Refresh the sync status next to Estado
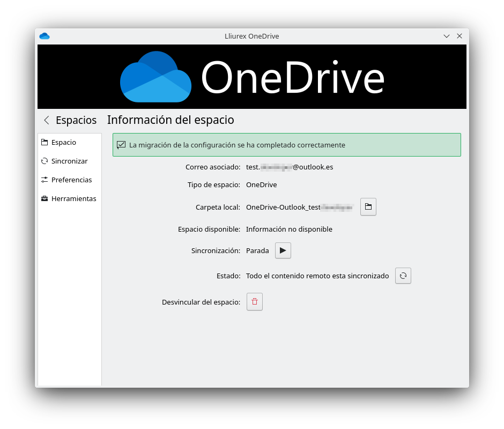Image resolution: width=504 pixels, height=429 pixels. coord(403,276)
